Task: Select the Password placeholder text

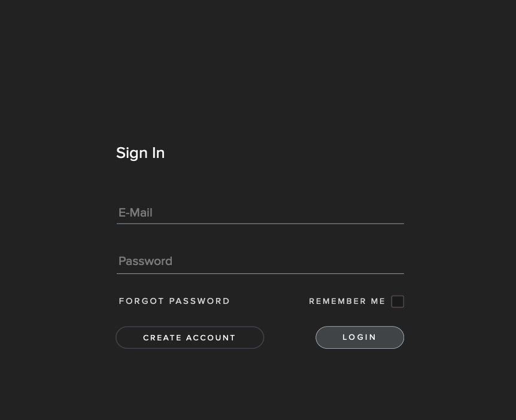Action: point(145,261)
